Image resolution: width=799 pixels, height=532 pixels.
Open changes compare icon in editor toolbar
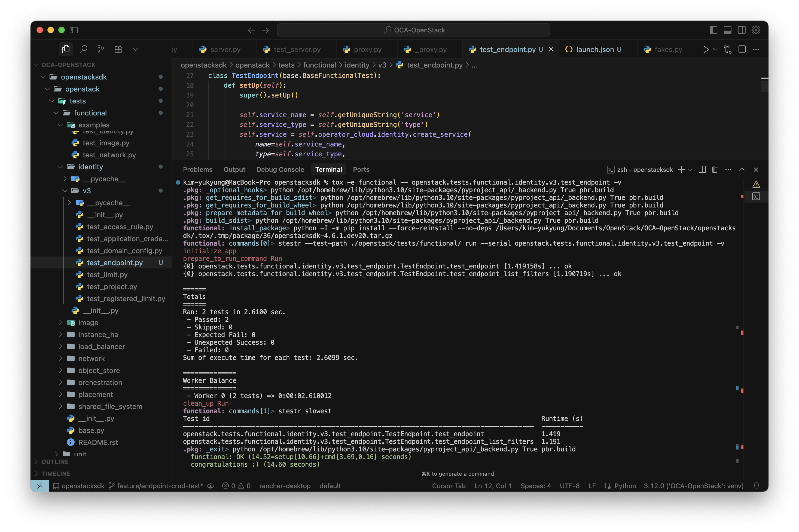coord(727,50)
